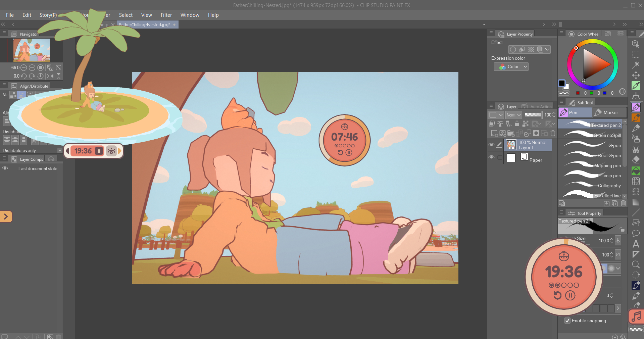
Task: Open the Expression color dropdown
Action: click(x=511, y=67)
